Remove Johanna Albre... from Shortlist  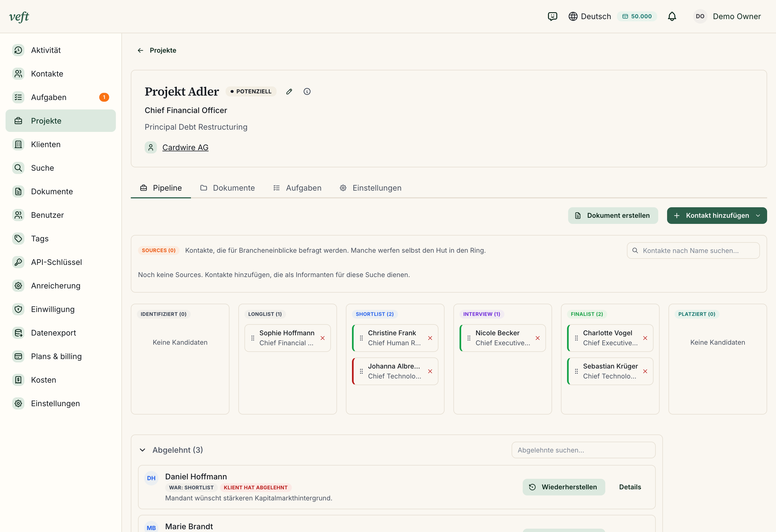430,372
